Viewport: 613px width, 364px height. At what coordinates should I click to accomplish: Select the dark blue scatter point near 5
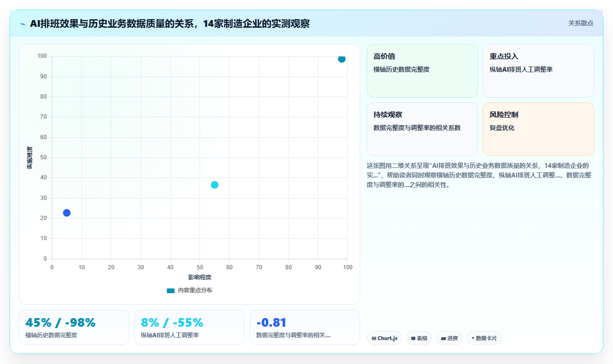(x=67, y=213)
